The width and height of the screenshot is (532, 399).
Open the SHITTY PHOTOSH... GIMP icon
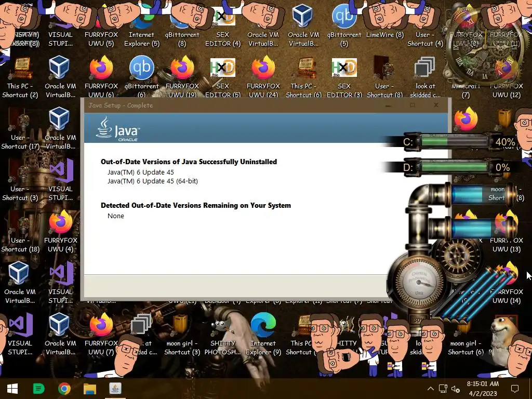(x=222, y=335)
